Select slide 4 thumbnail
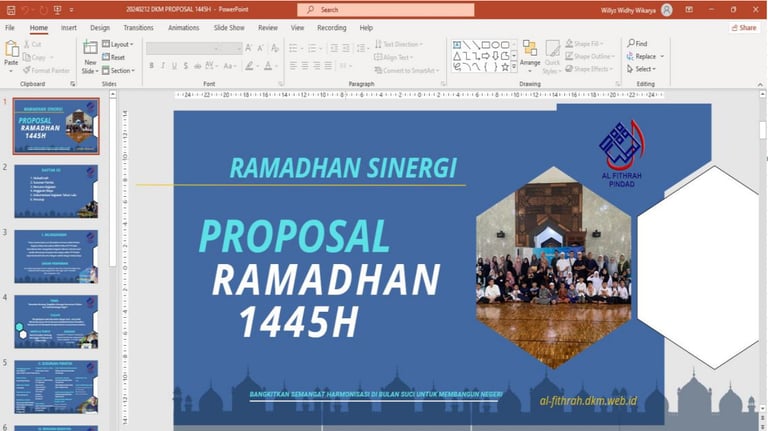The width and height of the screenshot is (768, 431). pyautogui.click(x=56, y=322)
